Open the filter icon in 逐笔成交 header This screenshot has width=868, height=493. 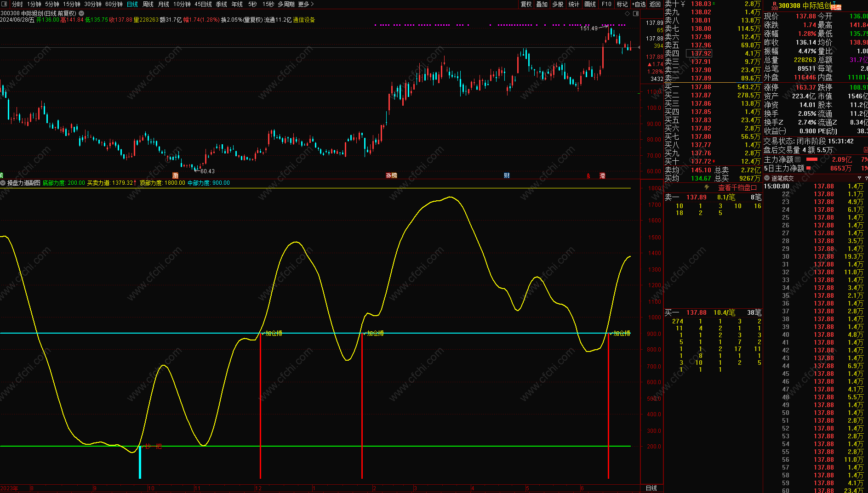859,178
